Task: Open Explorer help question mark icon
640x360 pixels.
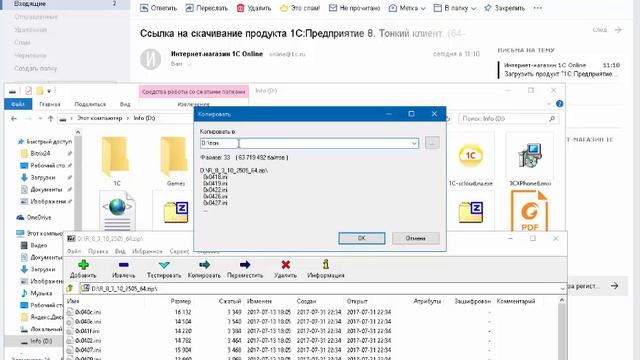Action: (x=560, y=104)
